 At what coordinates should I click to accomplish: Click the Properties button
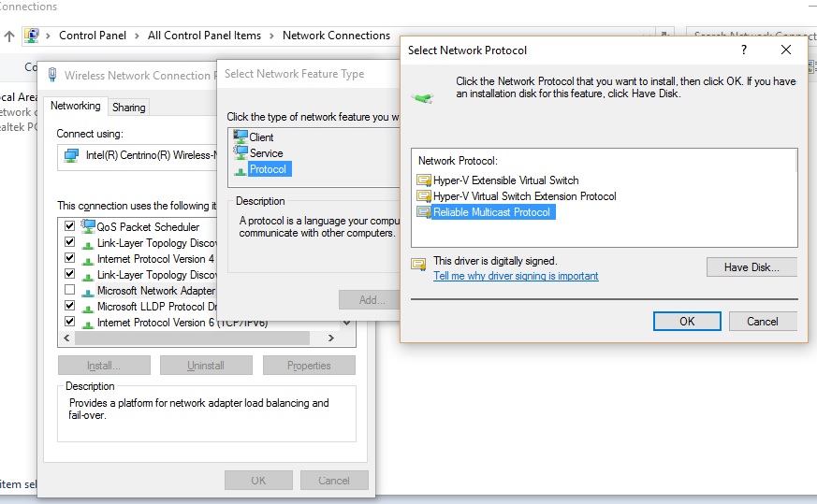pos(309,366)
